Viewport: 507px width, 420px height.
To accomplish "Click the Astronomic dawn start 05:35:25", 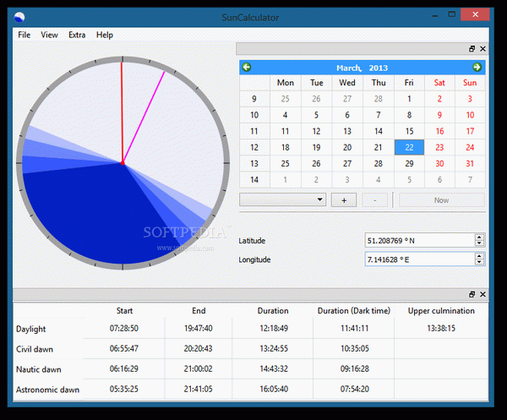I will pyautogui.click(x=124, y=389).
